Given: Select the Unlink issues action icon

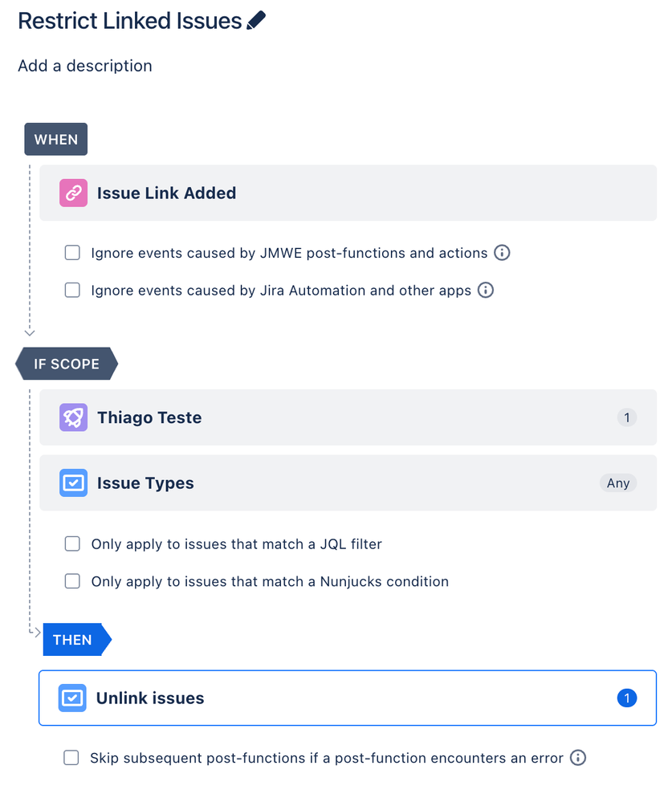Looking at the screenshot, I should 72,698.
